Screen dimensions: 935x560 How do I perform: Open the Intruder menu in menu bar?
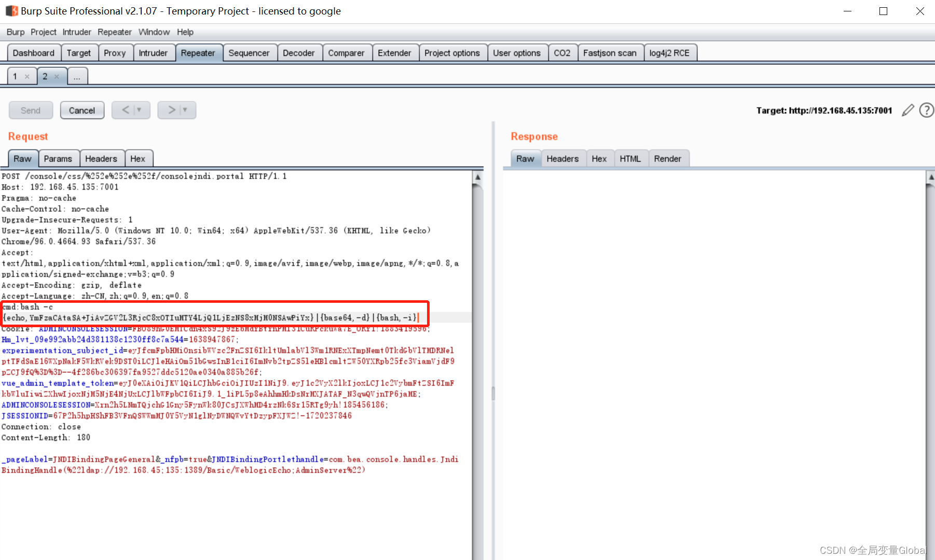77,32
